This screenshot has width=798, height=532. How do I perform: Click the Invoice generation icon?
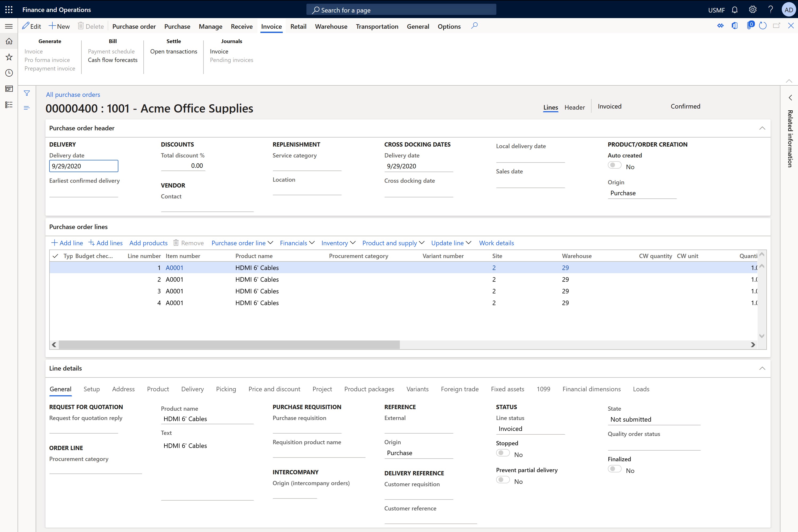tap(33, 51)
